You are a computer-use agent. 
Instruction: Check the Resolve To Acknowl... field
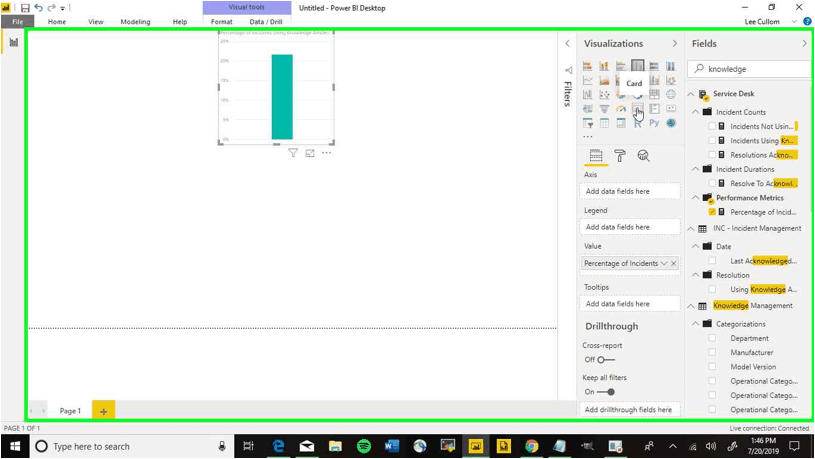712,183
